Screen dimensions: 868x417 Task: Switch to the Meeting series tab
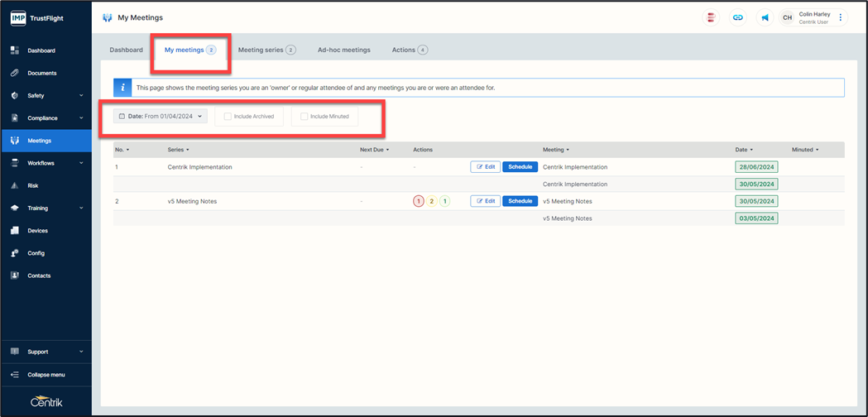(266, 50)
